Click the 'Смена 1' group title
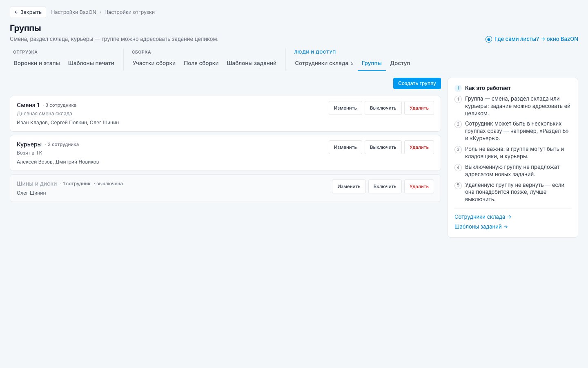Screen dimensions: 588x368 28,105
